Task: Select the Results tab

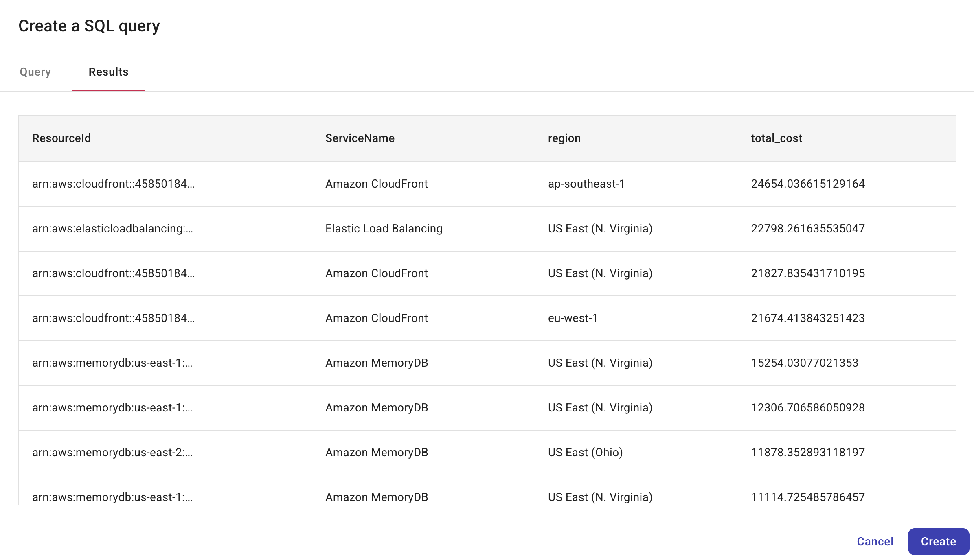Action: tap(108, 72)
